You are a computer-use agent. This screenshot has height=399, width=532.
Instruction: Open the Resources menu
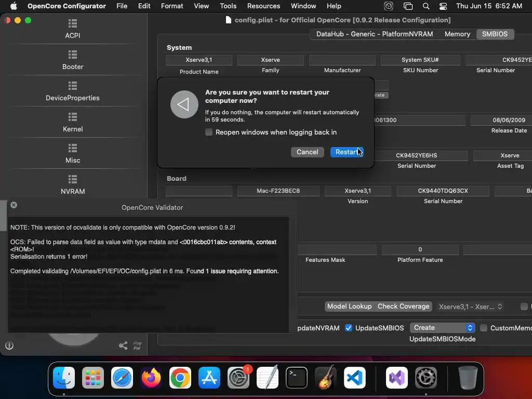[x=263, y=6]
